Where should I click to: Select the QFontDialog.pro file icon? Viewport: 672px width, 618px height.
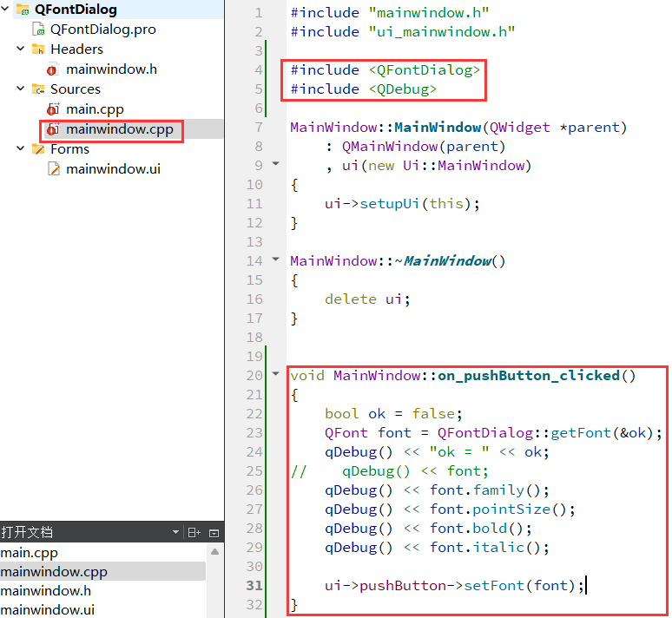pyautogui.click(x=38, y=30)
